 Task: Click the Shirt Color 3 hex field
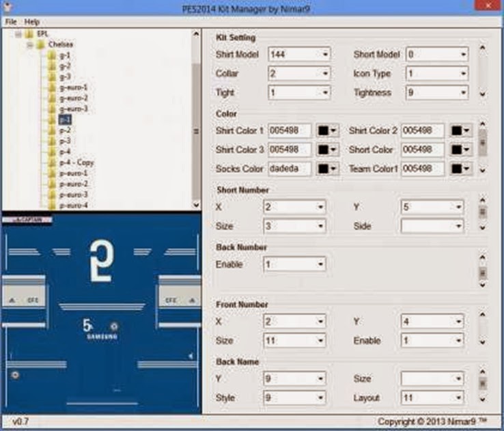(x=290, y=150)
